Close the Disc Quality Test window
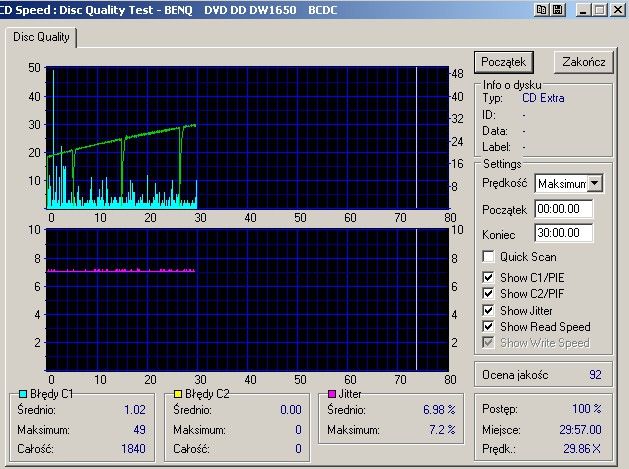 point(617,10)
